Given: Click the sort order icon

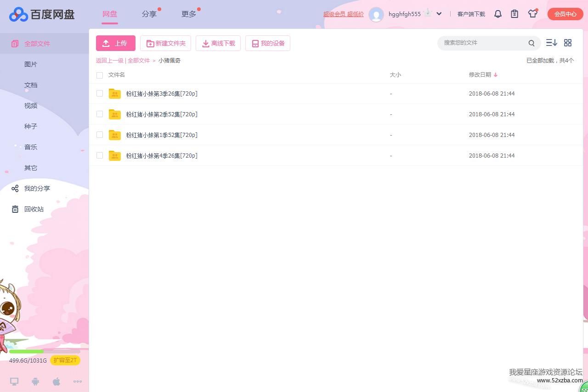Looking at the screenshot, I should (551, 43).
